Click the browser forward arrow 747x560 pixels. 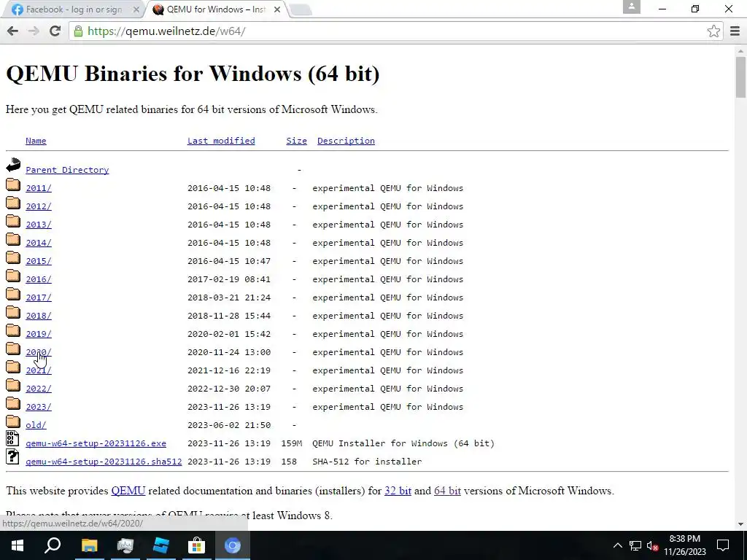click(x=34, y=31)
